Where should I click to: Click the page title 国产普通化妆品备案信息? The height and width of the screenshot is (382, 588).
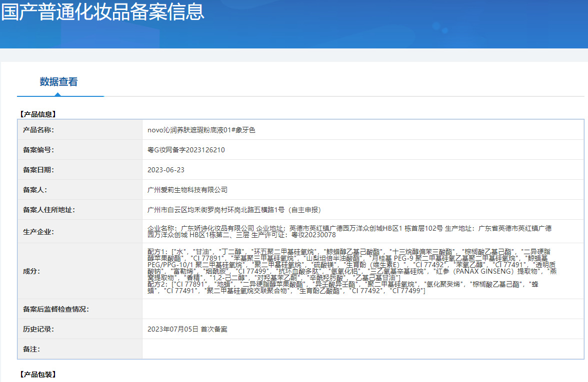(x=103, y=11)
